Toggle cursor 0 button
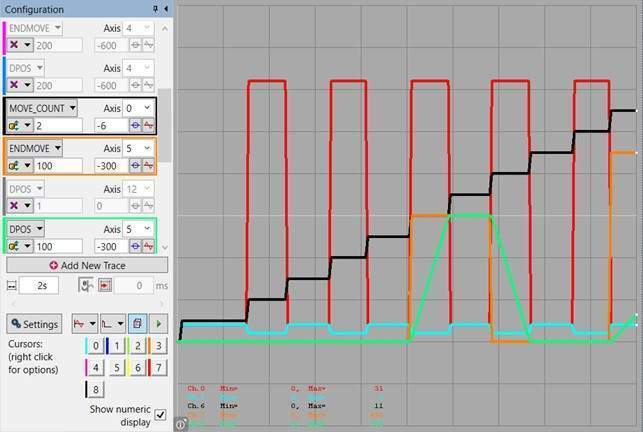643x432 pixels. [x=94, y=345]
